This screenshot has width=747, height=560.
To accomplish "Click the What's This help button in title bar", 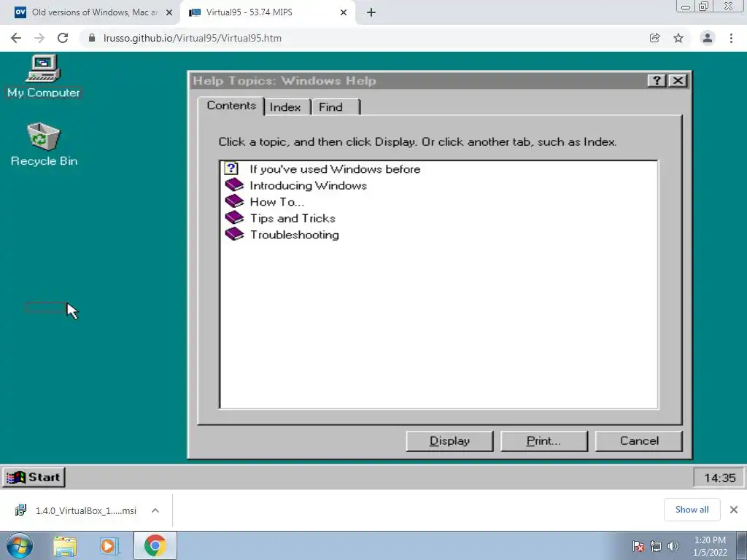I will click(x=657, y=80).
